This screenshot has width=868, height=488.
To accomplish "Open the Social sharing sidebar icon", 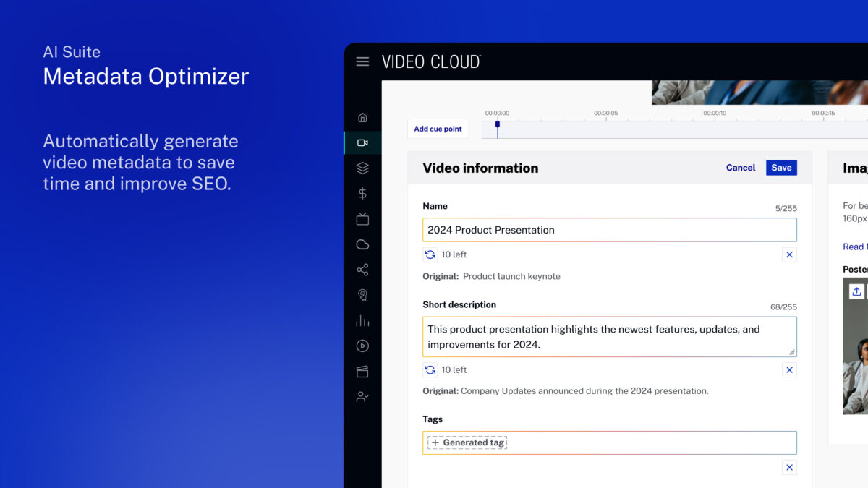I will (362, 270).
